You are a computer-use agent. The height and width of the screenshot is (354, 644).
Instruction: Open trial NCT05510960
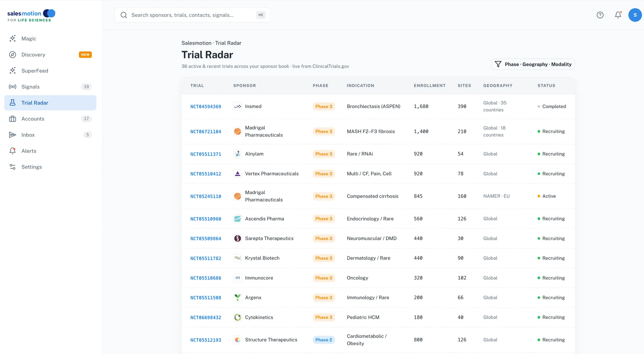(x=206, y=219)
